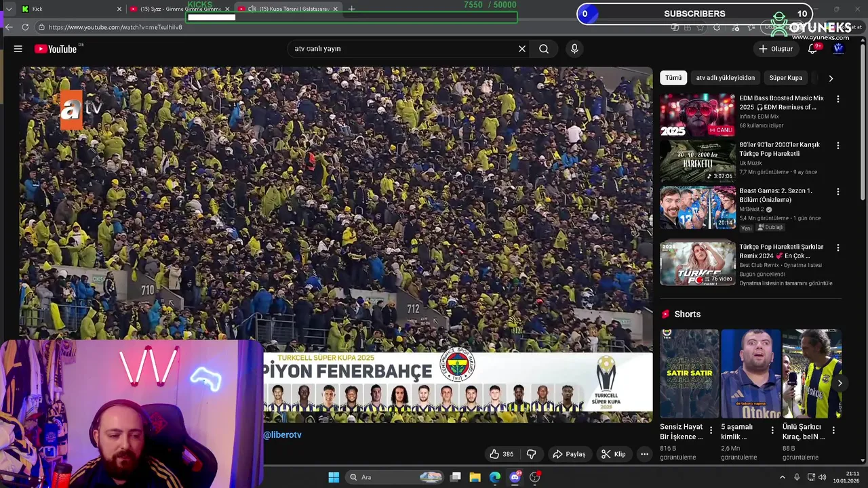868x488 pixels.
Task: Open File Explorer from taskbar
Action: pos(475,477)
